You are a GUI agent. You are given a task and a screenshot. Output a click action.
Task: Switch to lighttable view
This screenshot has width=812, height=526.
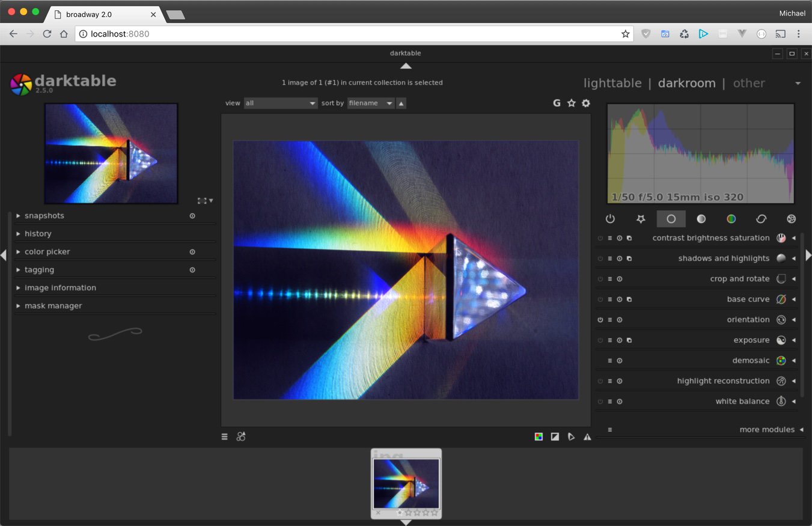[612, 83]
